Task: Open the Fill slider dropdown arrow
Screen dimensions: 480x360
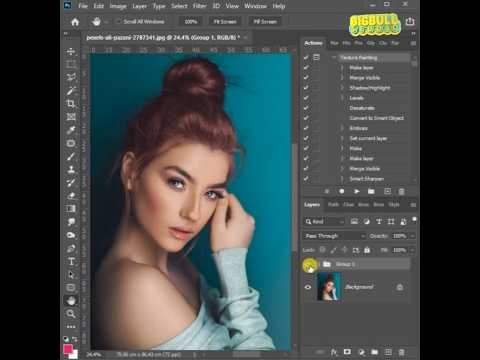Action: [x=413, y=250]
